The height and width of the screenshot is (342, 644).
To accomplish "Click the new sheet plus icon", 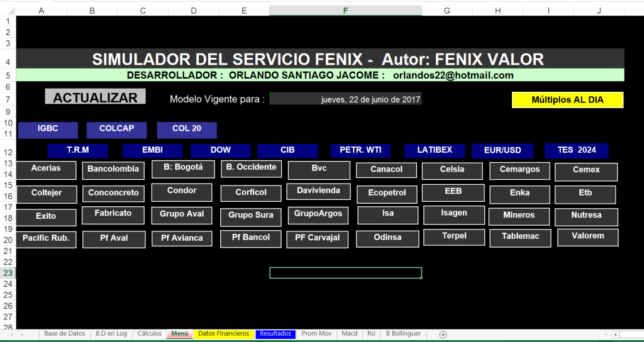I will (x=443, y=334).
